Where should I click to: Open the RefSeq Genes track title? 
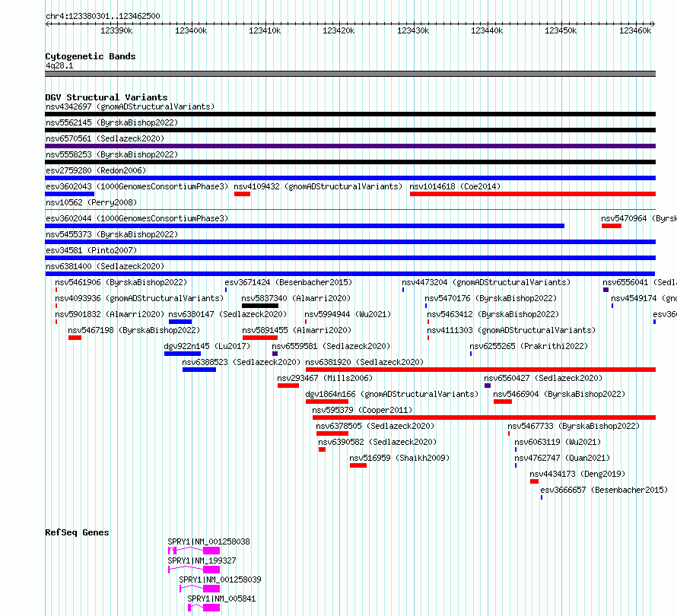coord(77,532)
